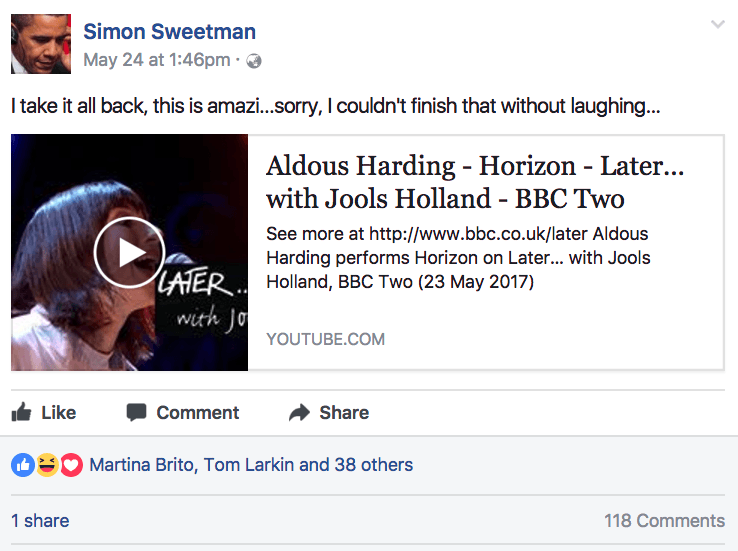Open post options dropdown chevron
Viewport: 738px width, 551px height.
(717, 25)
